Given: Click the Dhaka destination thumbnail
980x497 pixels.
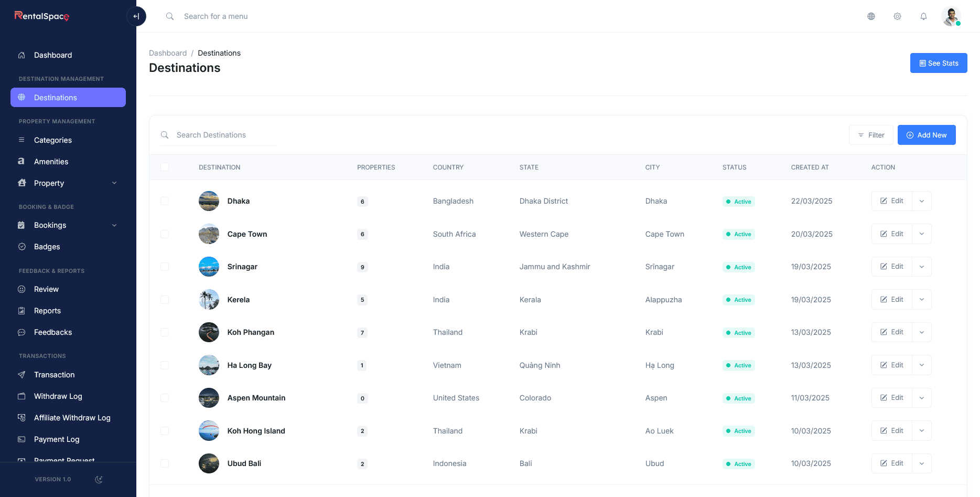Looking at the screenshot, I should 209,201.
